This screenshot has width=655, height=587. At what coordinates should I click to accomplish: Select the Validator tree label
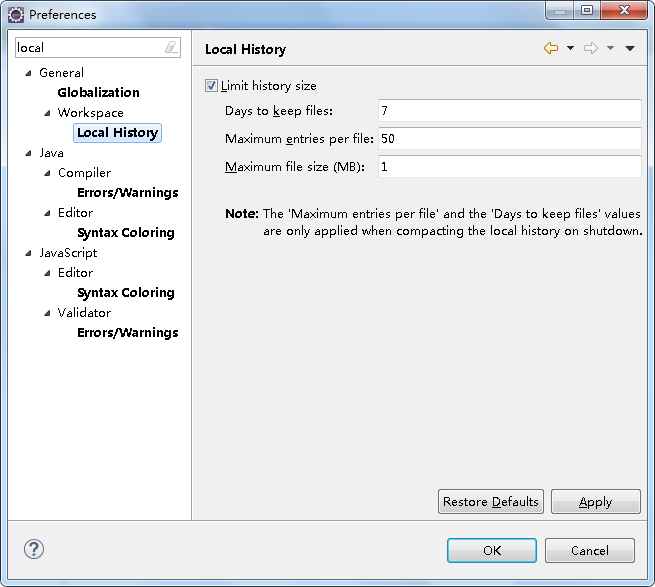pyautogui.click(x=84, y=313)
